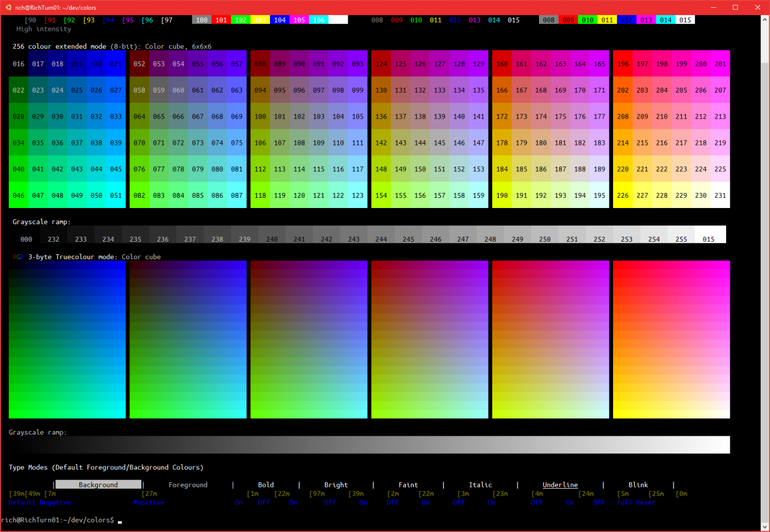
Task: Click the red 101 background swatch
Action: tap(221, 20)
